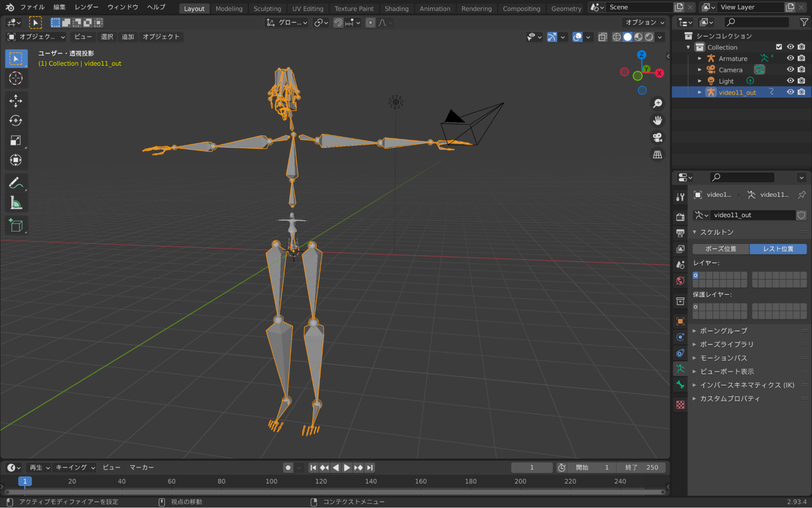Open the Scene properties tab
The image size is (812, 508).
coord(680,265)
